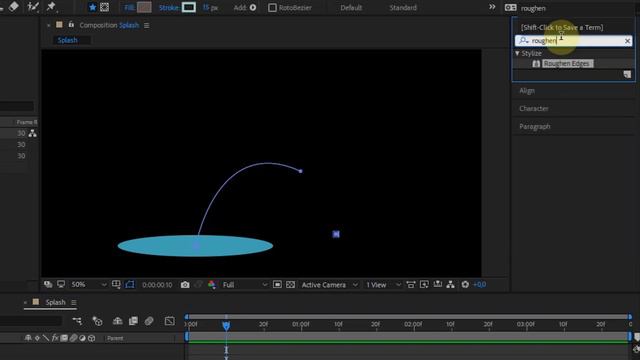Image resolution: width=640 pixels, height=360 pixels.
Task: Toggle the transparency grid
Action: (x=291, y=284)
